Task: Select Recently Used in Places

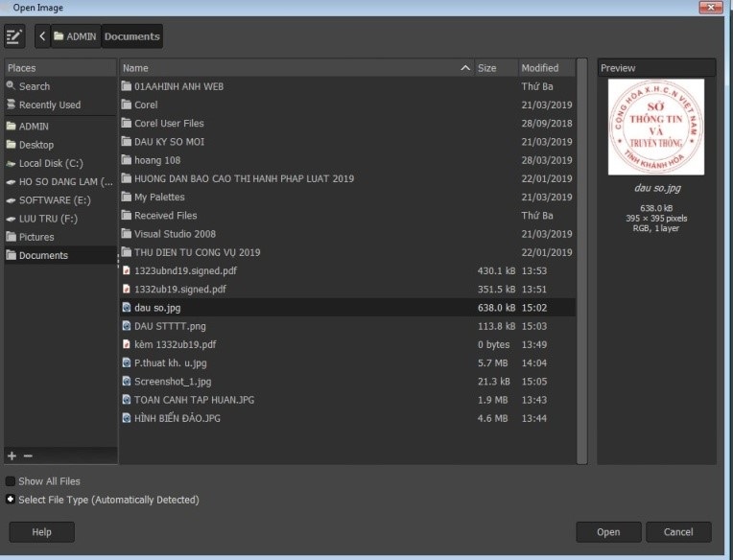Action: (49, 105)
